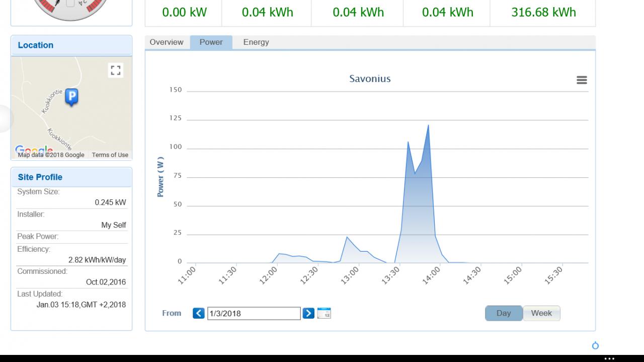Click the Site Profile panel header

click(x=71, y=177)
